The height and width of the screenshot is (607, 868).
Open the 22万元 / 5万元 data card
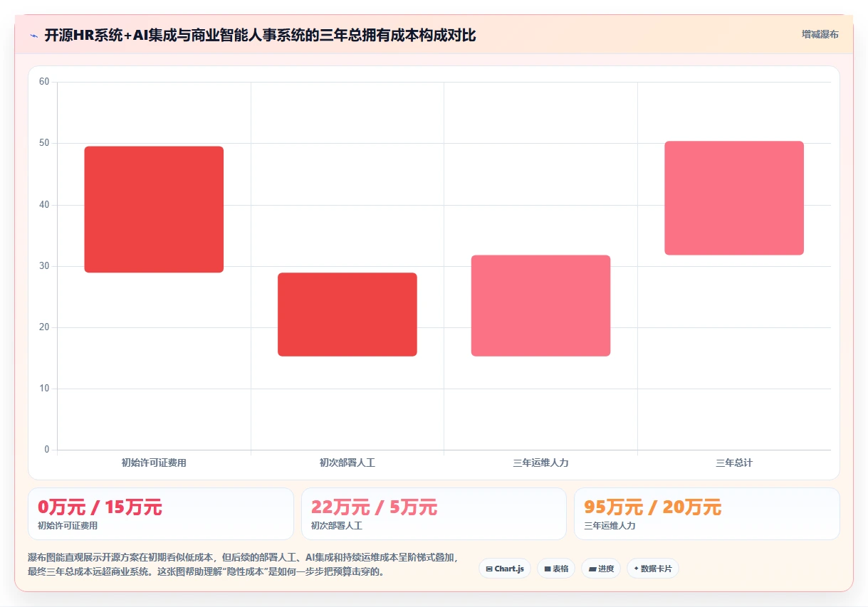434,514
